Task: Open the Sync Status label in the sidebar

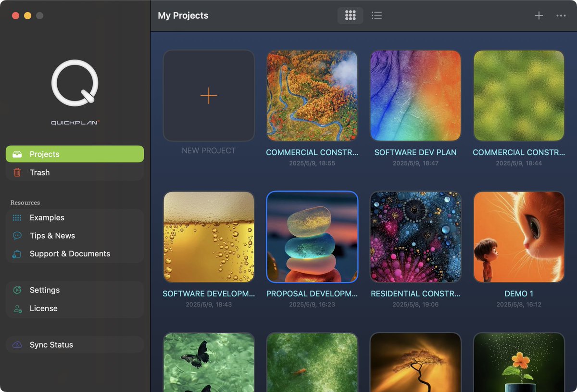Action: tap(51, 345)
